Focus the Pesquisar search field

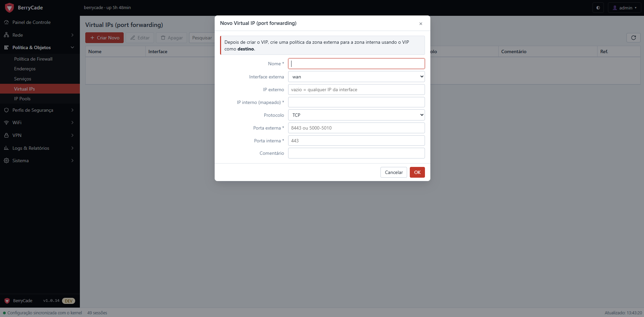202,38
